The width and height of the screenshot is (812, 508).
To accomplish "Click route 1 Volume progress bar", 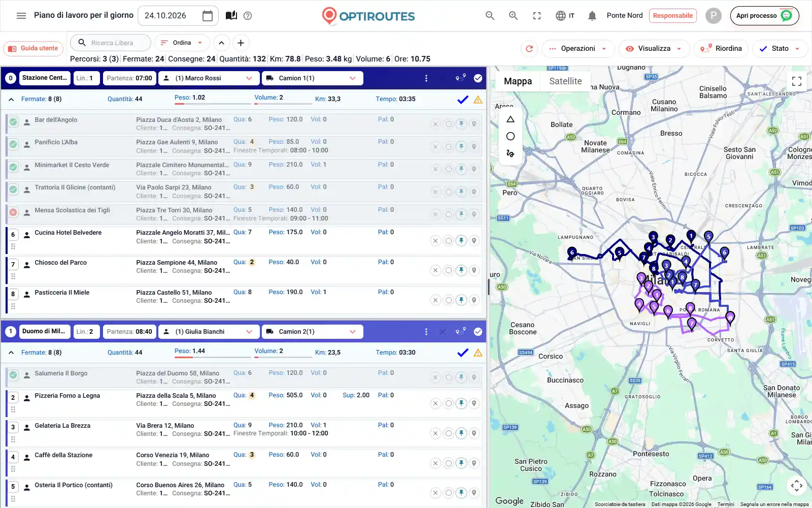I will (283, 357).
